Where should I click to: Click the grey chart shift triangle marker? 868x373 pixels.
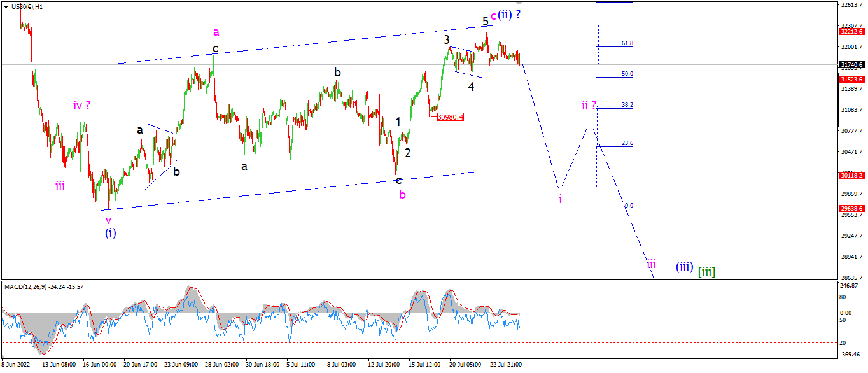pos(519,3)
